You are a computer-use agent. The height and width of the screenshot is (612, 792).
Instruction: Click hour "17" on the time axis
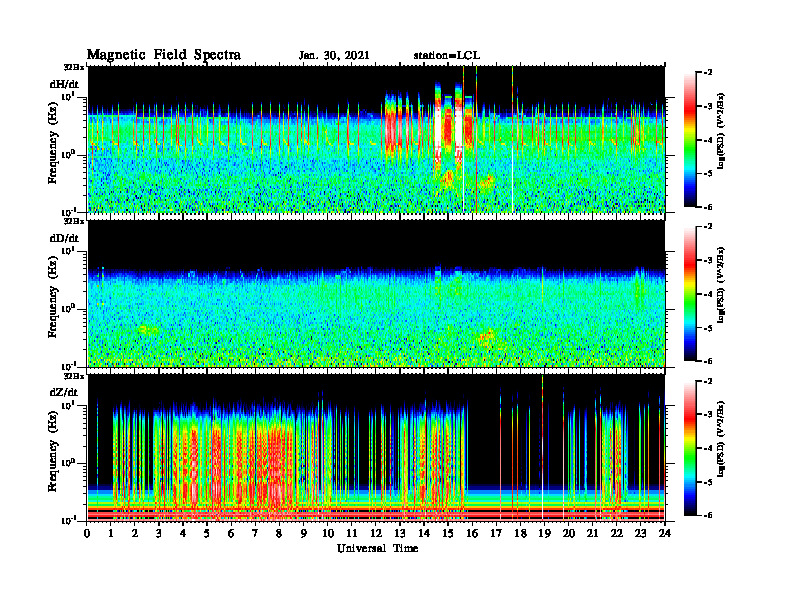pos(497,533)
